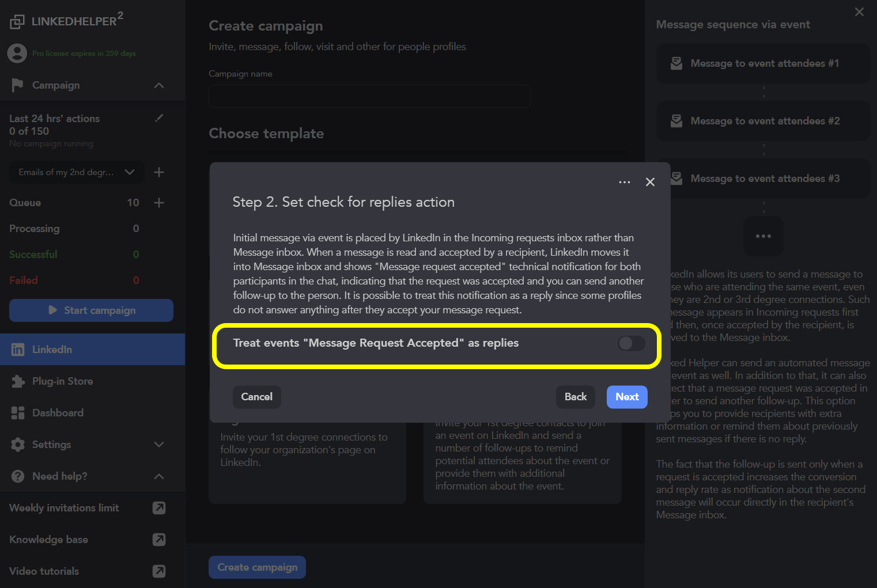Click the Knowledge base link
Viewport: 877px width, 588px height.
pos(48,540)
